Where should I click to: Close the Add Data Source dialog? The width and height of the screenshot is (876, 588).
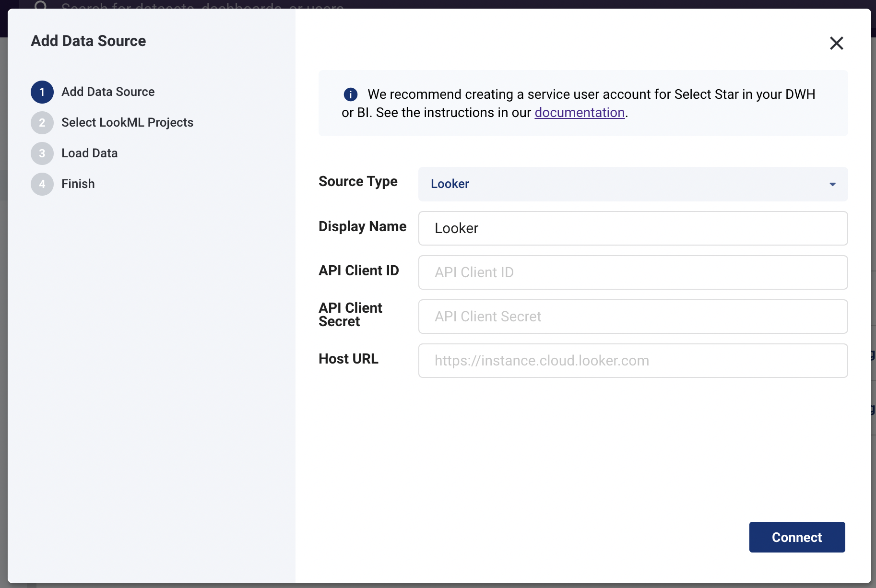point(836,43)
